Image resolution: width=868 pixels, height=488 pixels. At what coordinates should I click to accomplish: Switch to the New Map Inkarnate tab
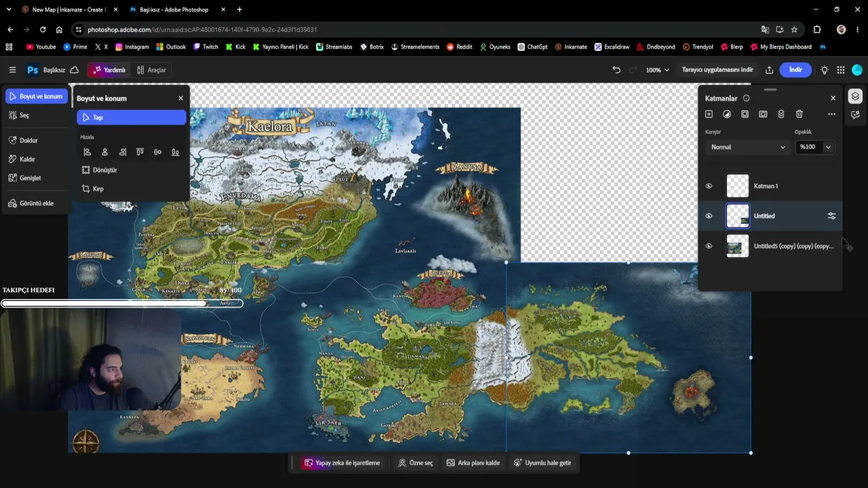[x=68, y=9]
